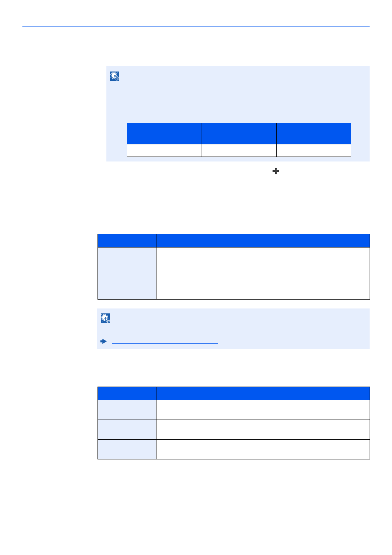
Task: Click the middle white data cell of the three-column table
Action: point(239,150)
